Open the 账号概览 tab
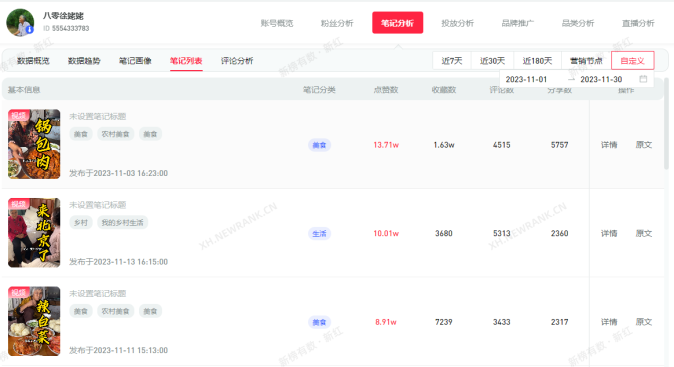 (x=277, y=23)
